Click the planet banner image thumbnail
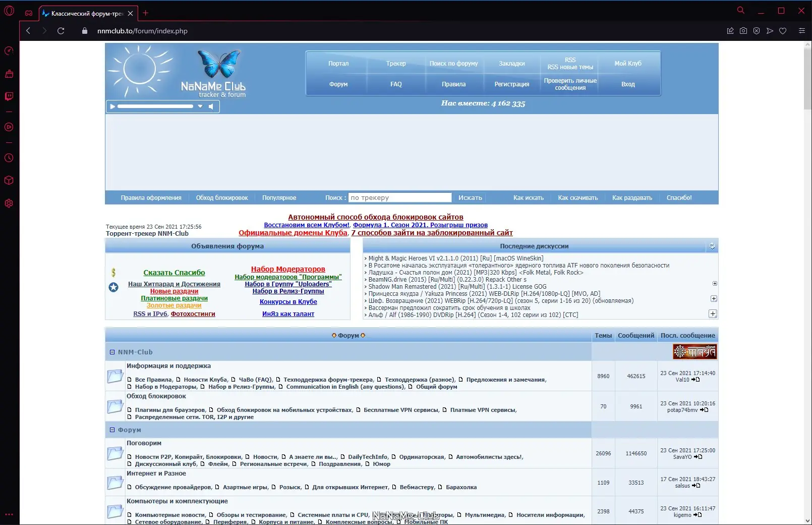 (694, 352)
